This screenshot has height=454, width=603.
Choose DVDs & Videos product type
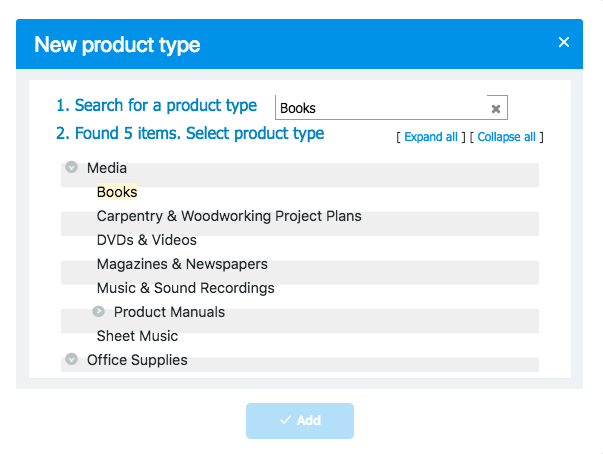(147, 240)
